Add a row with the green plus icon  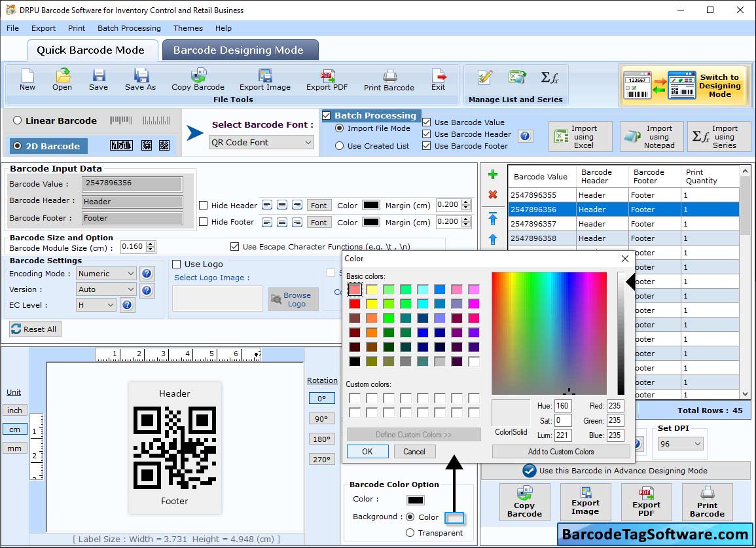coord(493,174)
